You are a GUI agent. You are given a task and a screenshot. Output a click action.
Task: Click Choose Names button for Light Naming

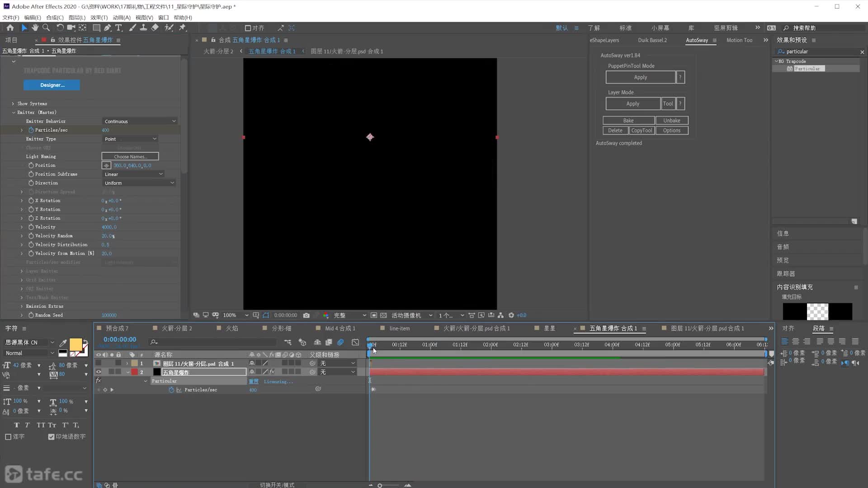(x=130, y=156)
